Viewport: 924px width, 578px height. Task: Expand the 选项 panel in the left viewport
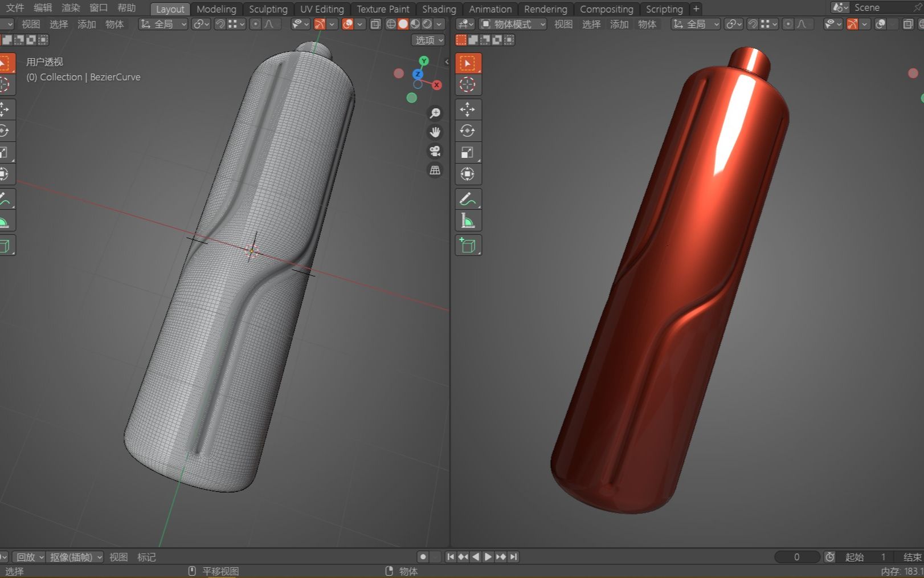point(428,40)
